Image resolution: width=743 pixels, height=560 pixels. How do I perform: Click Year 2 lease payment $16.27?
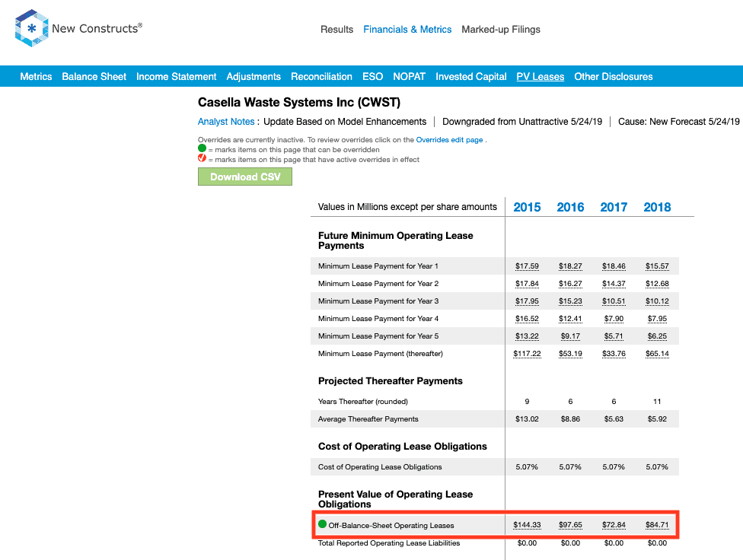(x=570, y=284)
